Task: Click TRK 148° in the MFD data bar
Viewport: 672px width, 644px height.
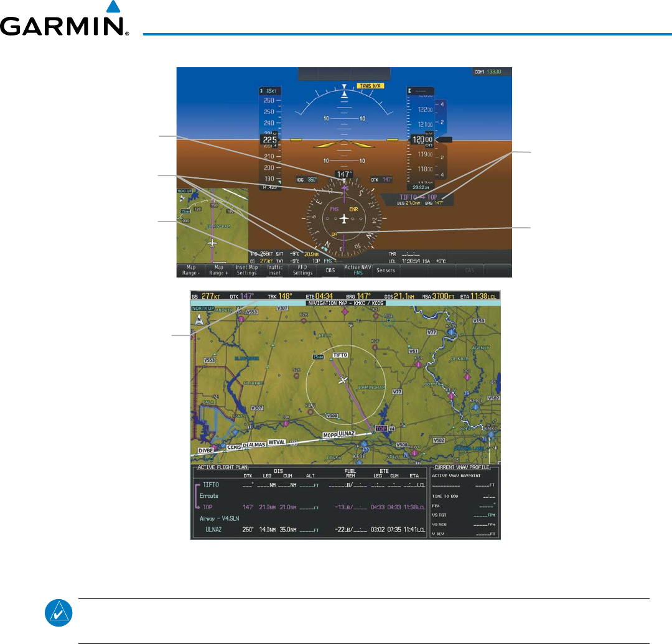Action: click(x=280, y=296)
